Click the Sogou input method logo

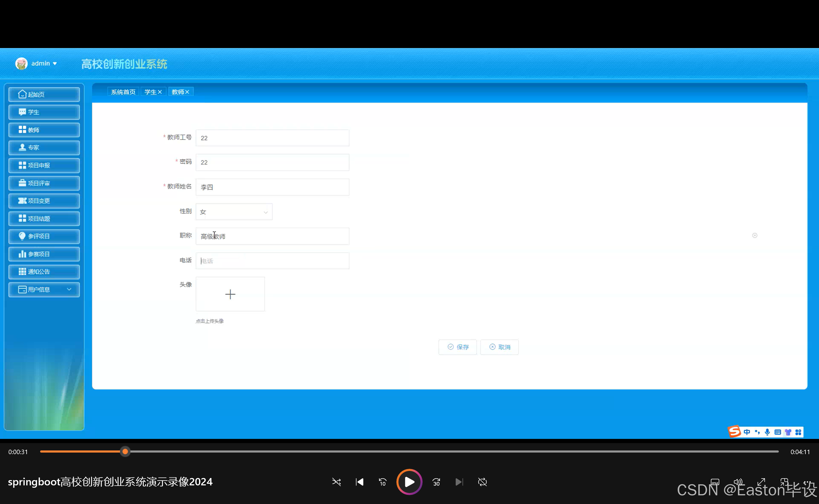[734, 432]
